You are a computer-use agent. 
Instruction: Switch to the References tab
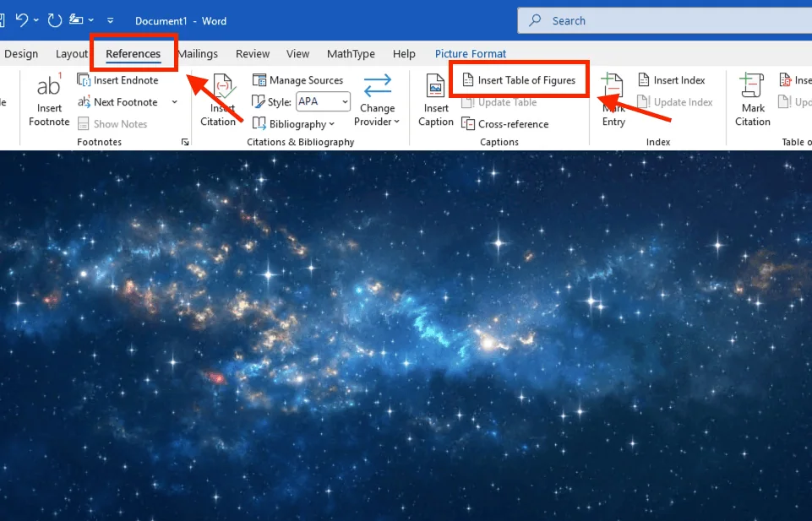(x=134, y=54)
